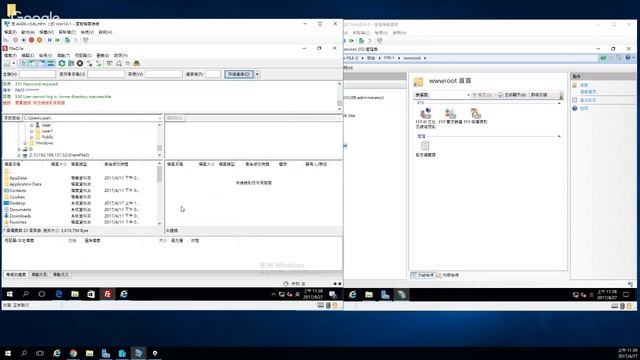Open FileZilla Site Manager icon

tap(7, 64)
